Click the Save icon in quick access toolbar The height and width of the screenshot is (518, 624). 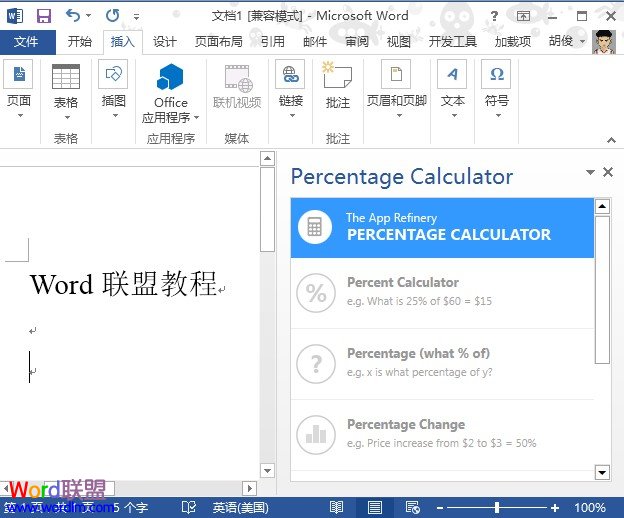pos(43,15)
